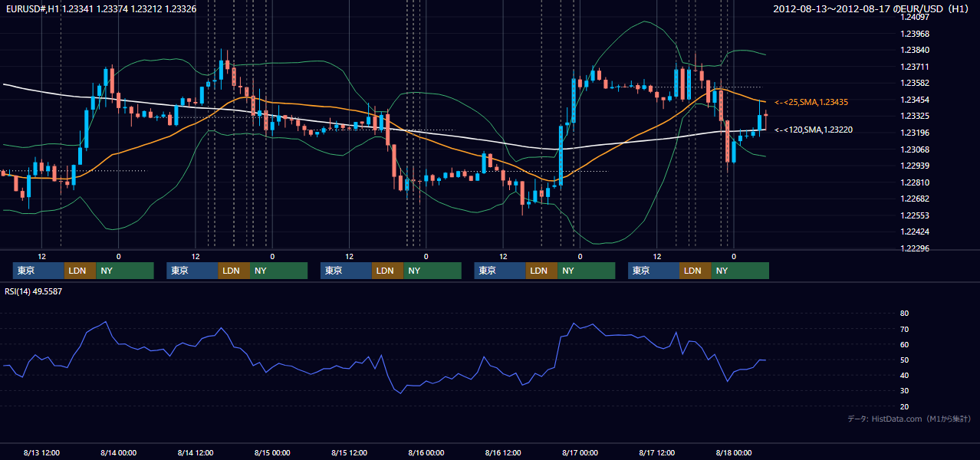Click price axis value 1.23068
The width and height of the screenshot is (980, 460).
click(915, 149)
